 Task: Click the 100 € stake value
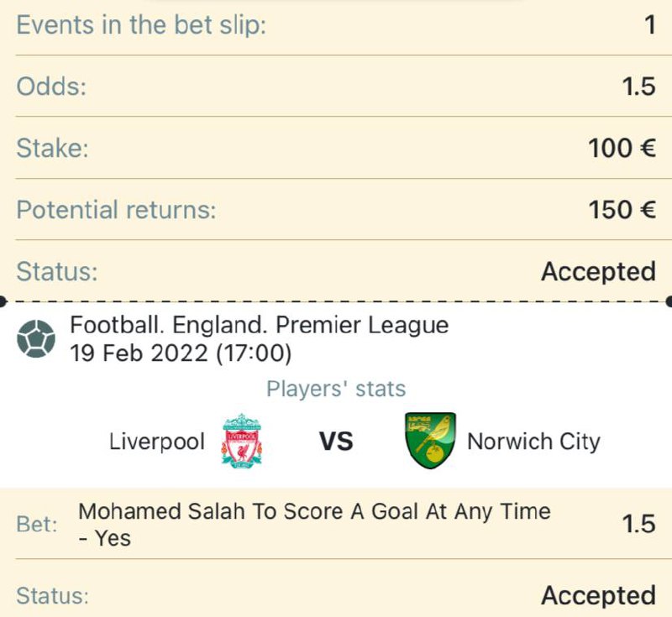tap(622, 148)
